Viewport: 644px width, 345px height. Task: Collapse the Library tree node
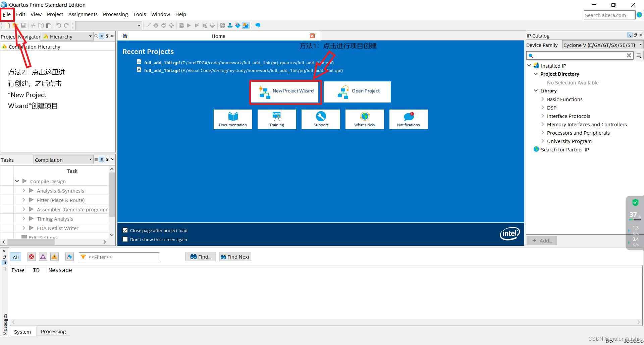pyautogui.click(x=536, y=90)
